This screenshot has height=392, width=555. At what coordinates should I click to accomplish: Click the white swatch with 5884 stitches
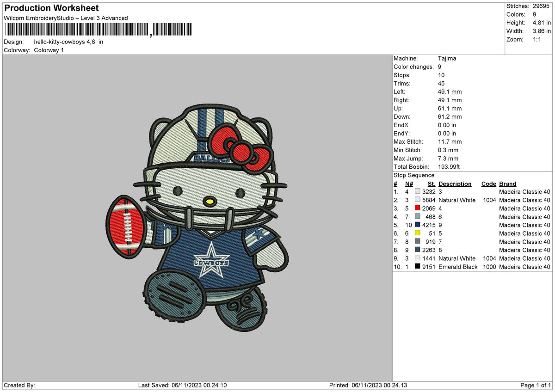point(418,200)
